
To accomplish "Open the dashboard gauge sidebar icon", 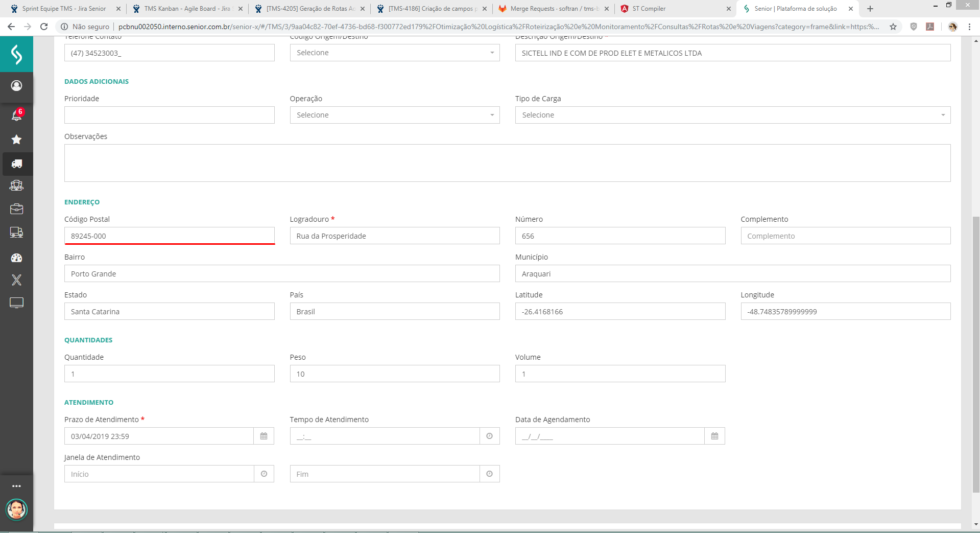I will point(16,258).
